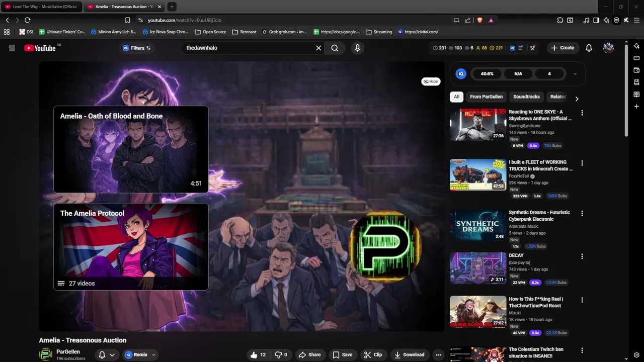644x362 pixels.
Task: Select the All filter chip
Action: [456, 97]
